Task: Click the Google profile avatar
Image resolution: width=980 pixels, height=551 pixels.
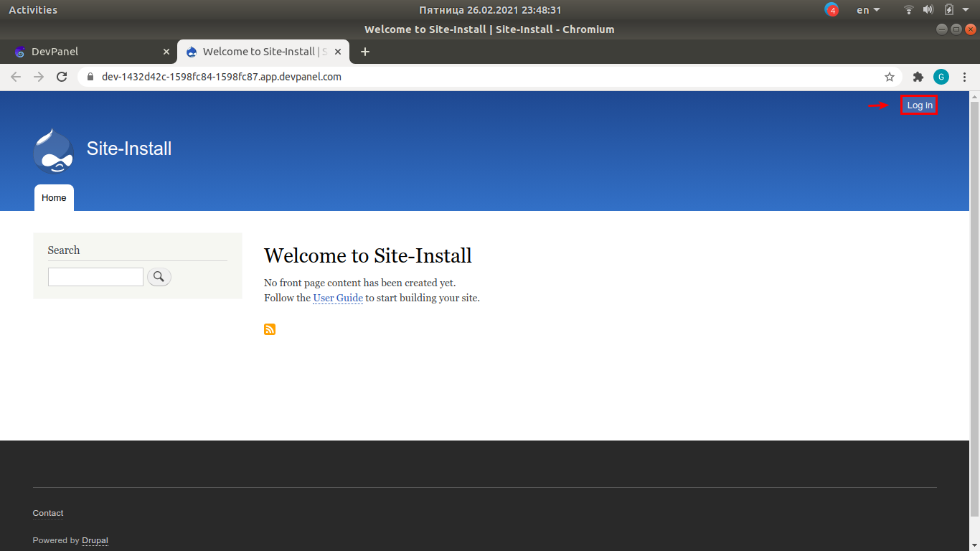Action: pyautogui.click(x=941, y=77)
